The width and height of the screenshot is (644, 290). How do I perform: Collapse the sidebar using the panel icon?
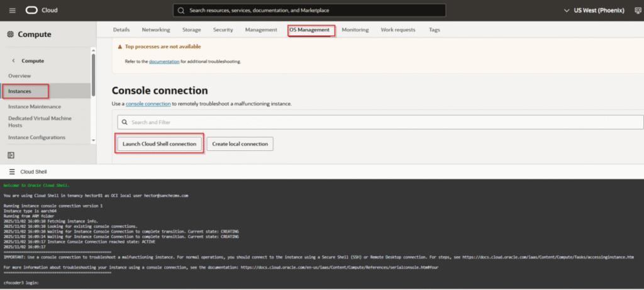pos(11,155)
